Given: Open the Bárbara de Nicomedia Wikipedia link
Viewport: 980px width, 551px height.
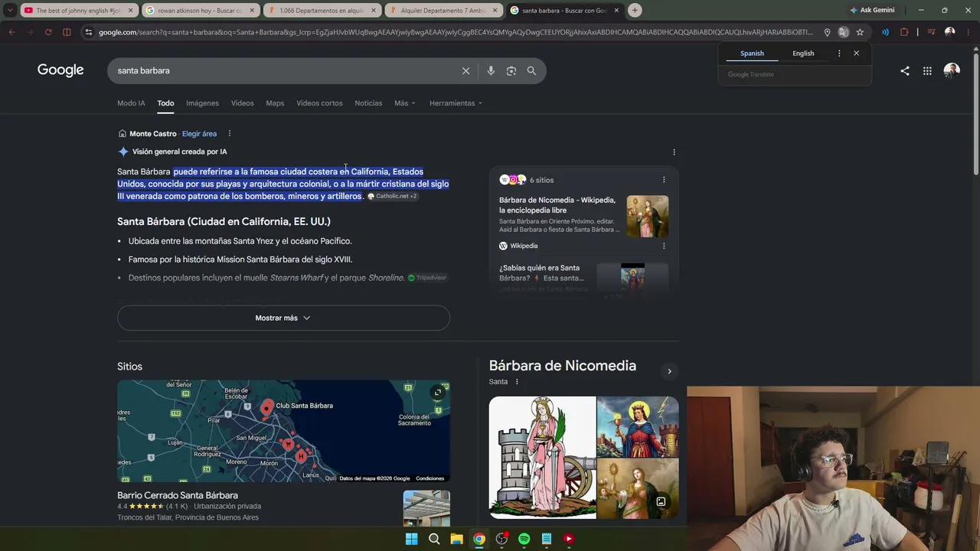Looking at the screenshot, I should [x=557, y=205].
